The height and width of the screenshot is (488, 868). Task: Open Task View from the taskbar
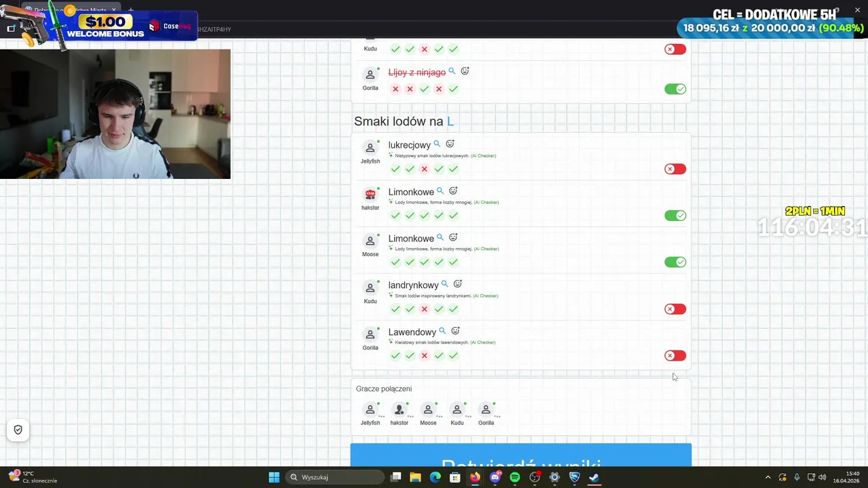[396, 477]
